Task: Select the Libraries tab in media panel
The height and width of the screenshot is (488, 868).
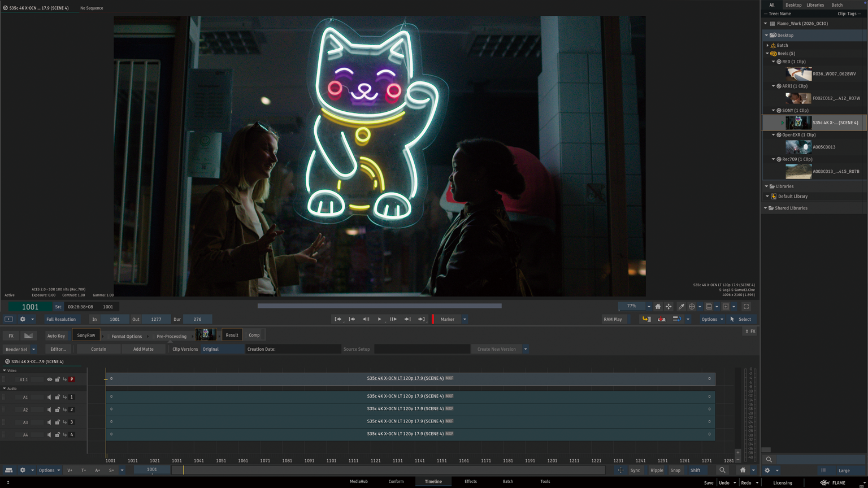Action: click(x=815, y=5)
